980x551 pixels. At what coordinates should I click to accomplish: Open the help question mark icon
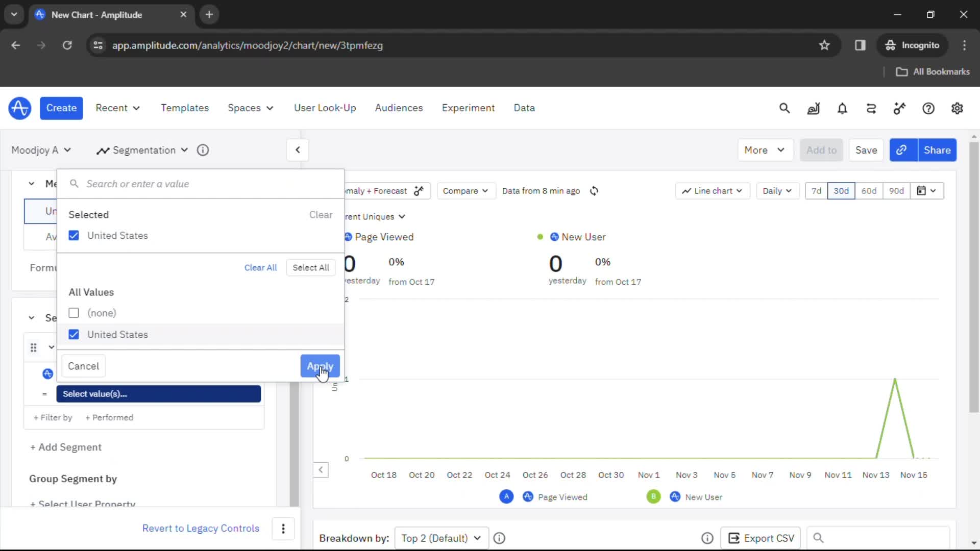(x=928, y=108)
